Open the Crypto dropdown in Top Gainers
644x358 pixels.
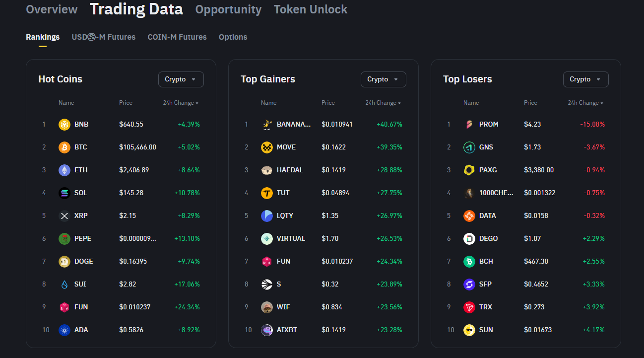[383, 79]
